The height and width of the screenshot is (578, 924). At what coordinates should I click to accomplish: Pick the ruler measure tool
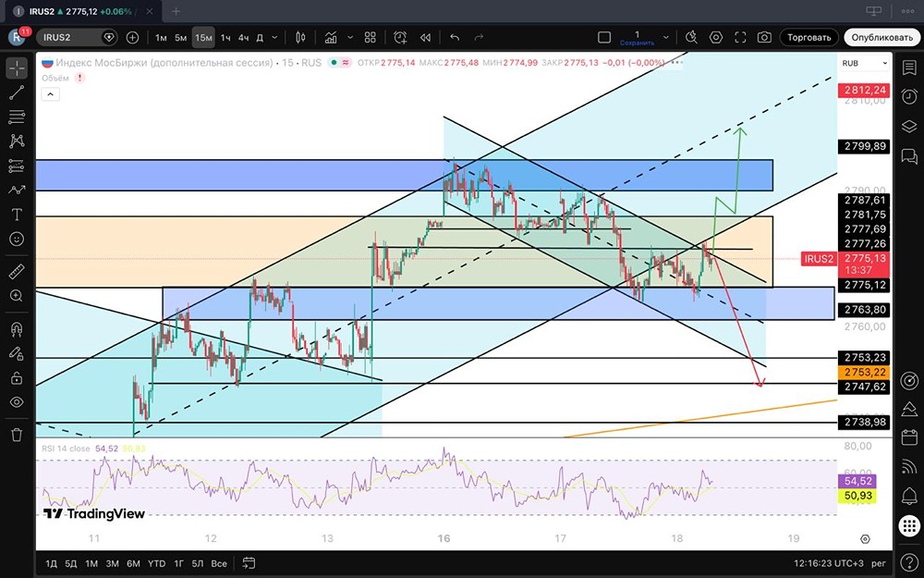tap(17, 272)
